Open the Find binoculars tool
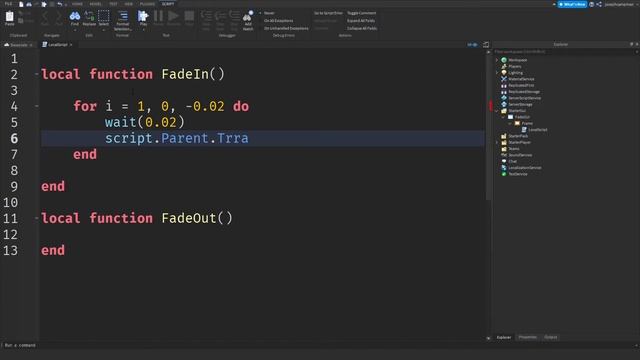The width and height of the screenshot is (640, 360). coord(75,16)
